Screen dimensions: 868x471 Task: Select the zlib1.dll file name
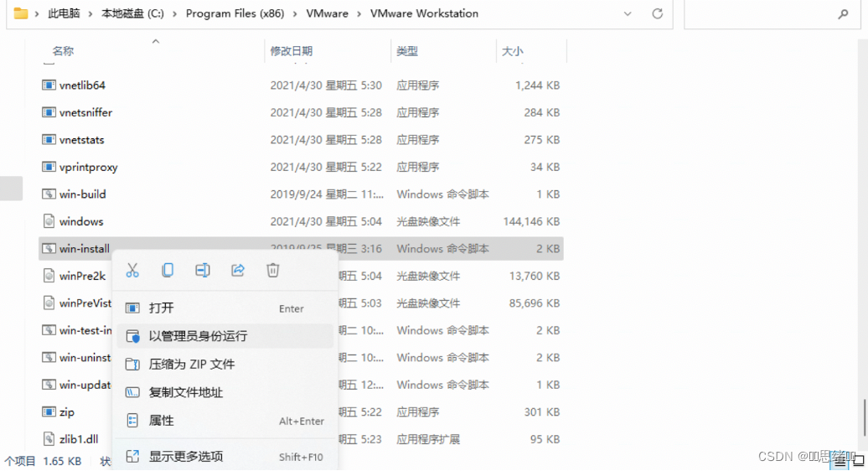pyautogui.click(x=79, y=439)
